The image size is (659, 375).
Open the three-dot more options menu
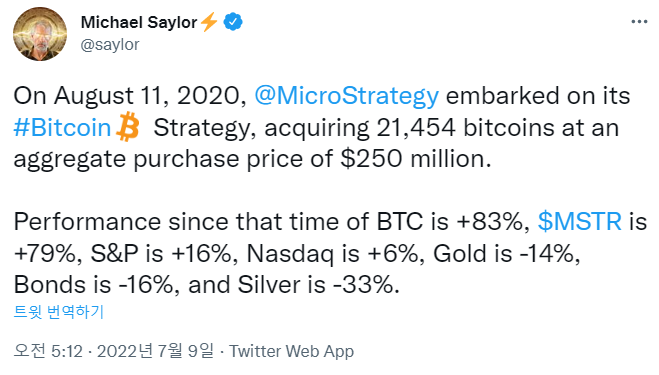639,21
